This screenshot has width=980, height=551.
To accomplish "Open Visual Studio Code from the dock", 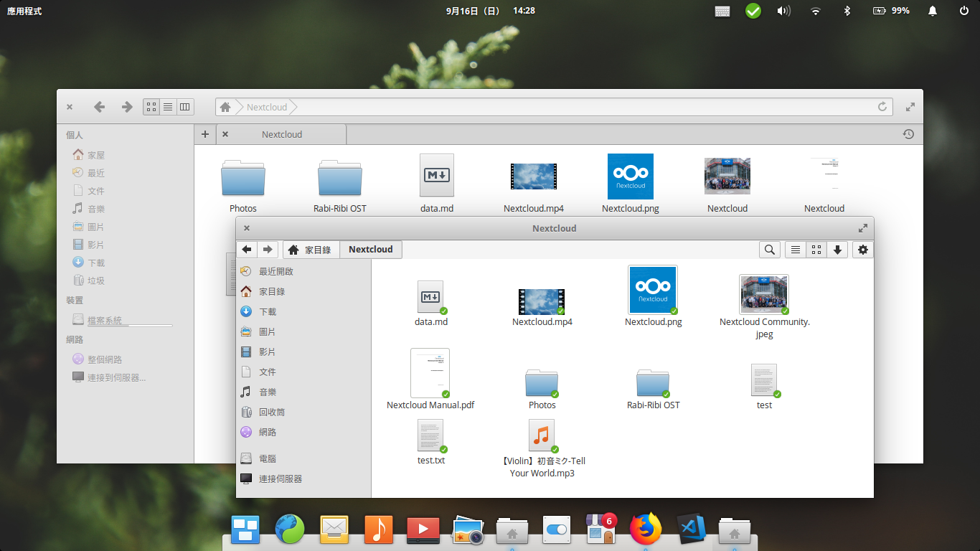I will [691, 529].
